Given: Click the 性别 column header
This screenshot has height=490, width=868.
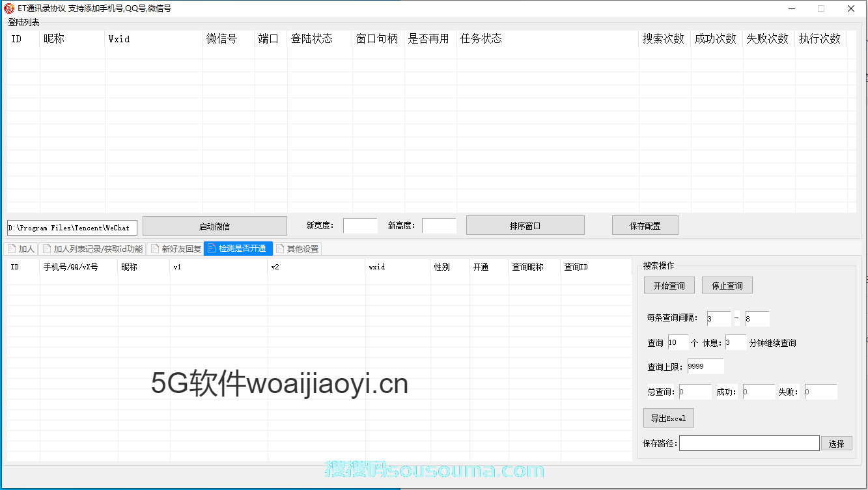Looking at the screenshot, I should coord(450,267).
